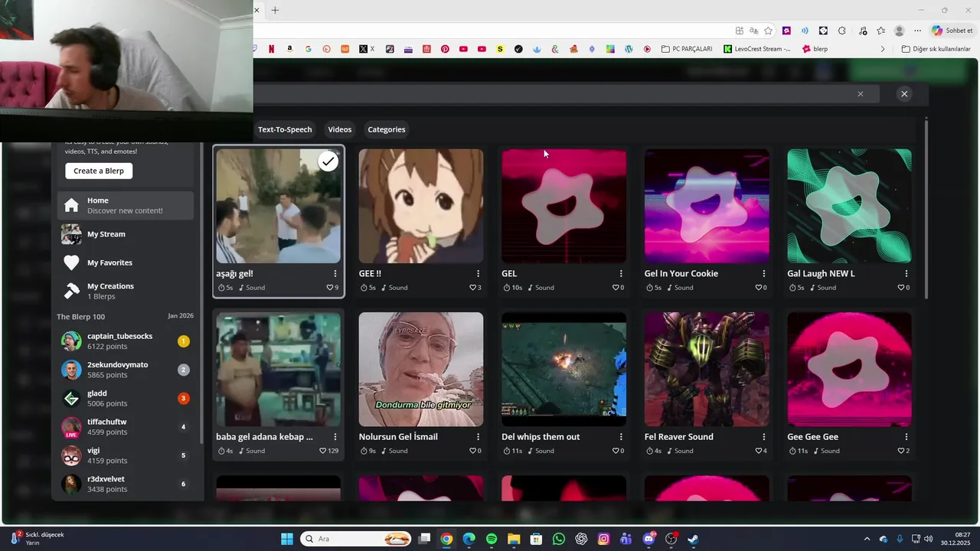The width and height of the screenshot is (980, 551).
Task: Play the 'GEE !!' anime thumbnail
Action: point(421,206)
